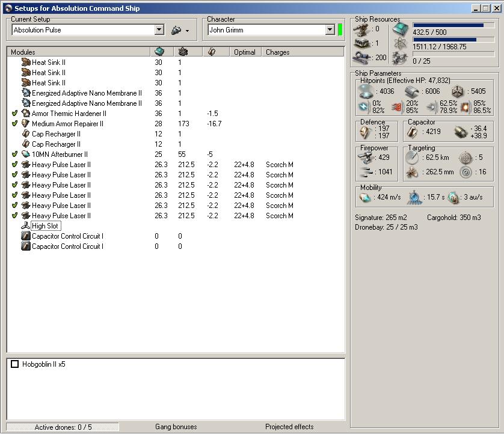Tick the Hobgoblin II x5 drone checkbox

15,364
